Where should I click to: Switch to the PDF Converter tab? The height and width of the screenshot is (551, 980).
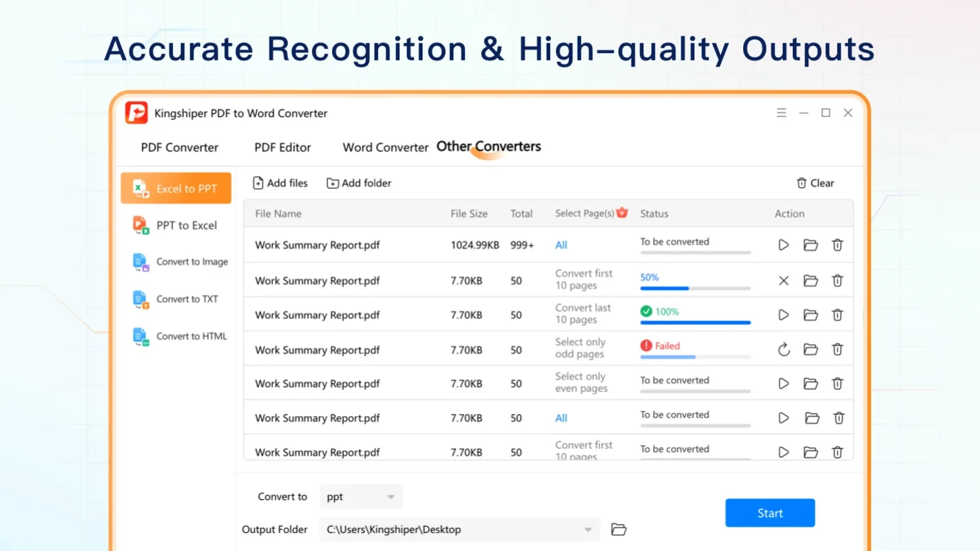180,147
